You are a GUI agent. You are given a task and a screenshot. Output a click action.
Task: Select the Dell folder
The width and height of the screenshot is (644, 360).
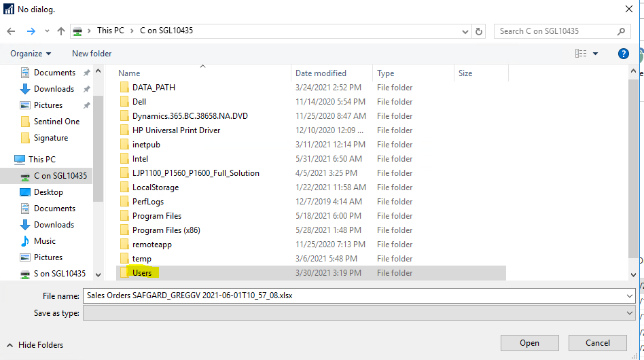pos(139,102)
